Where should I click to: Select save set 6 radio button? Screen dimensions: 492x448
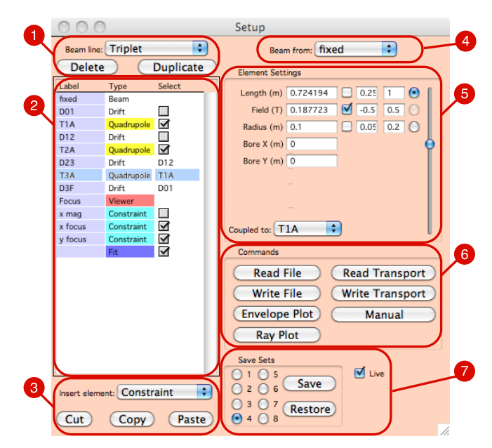click(x=263, y=388)
